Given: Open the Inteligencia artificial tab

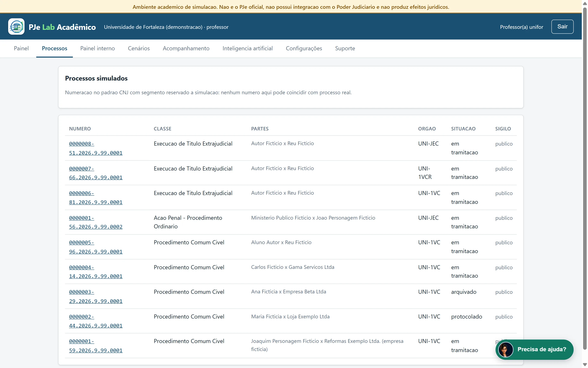Looking at the screenshot, I should 248,48.
